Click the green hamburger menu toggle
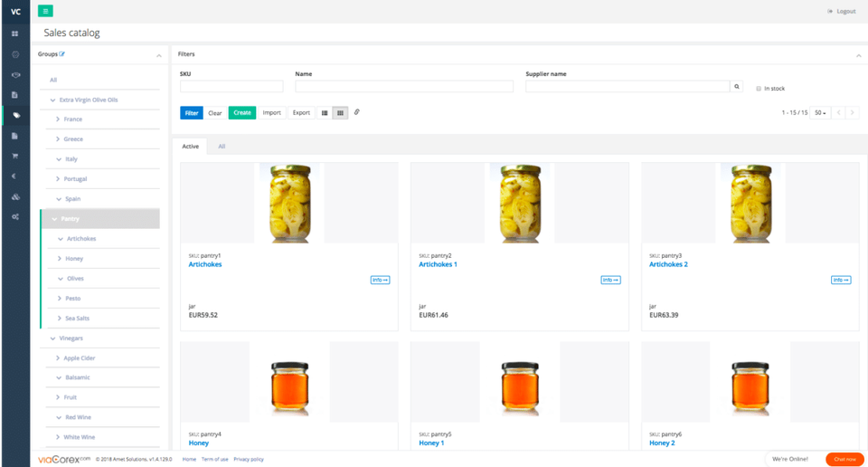 (x=45, y=11)
